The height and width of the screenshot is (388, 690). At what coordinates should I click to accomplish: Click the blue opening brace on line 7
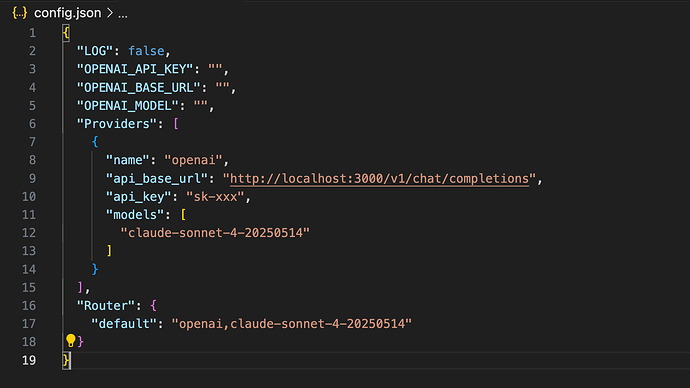coord(95,142)
